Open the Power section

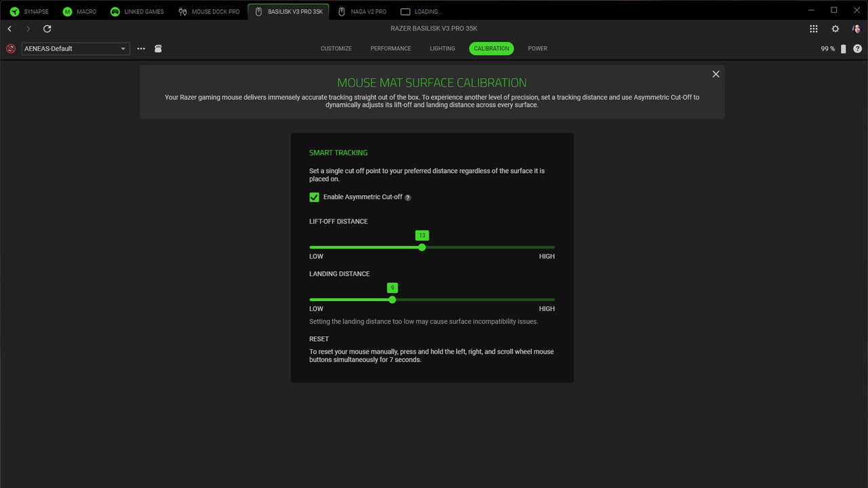[x=538, y=49]
